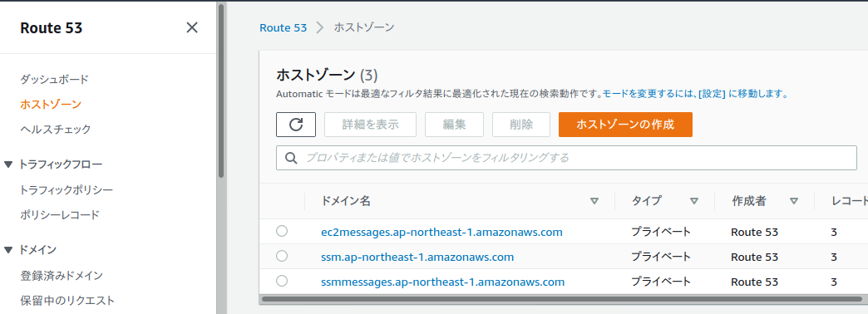Click プライベート in ssmmessages row
Image resolution: width=868 pixels, height=314 pixels.
click(x=661, y=282)
